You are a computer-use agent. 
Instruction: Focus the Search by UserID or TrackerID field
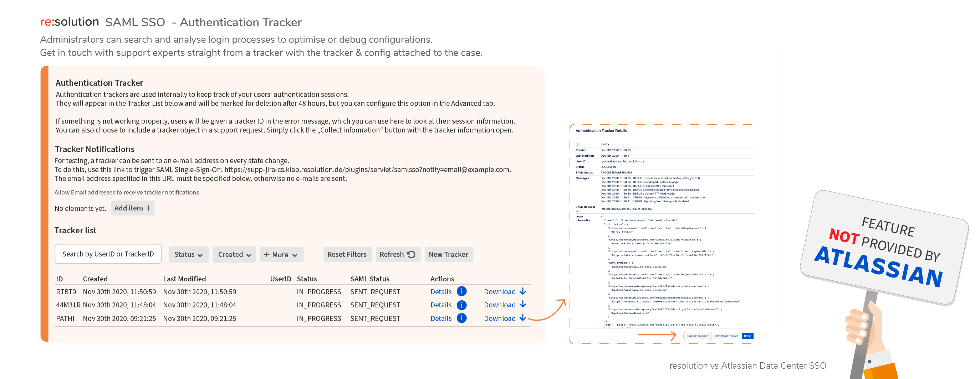coord(108,254)
